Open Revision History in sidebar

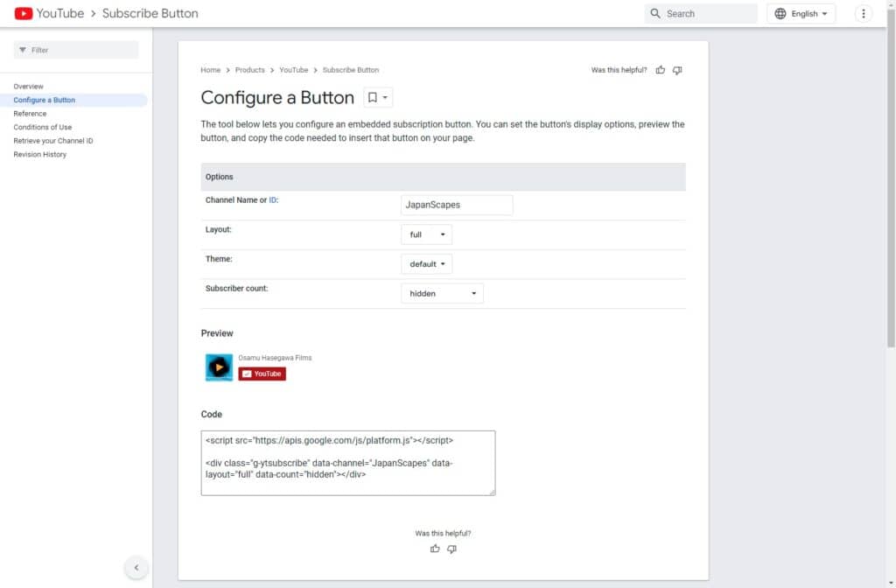click(39, 154)
